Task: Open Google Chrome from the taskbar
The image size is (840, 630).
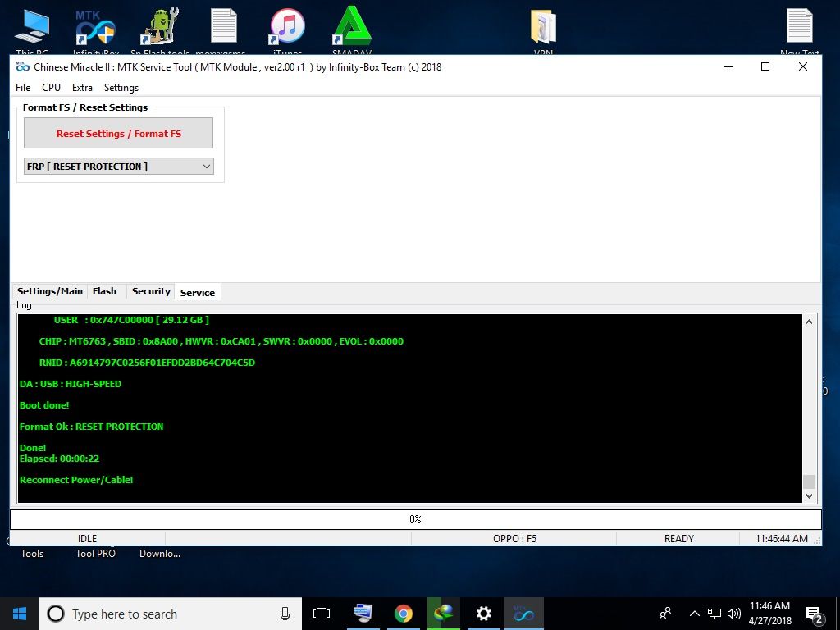Action: click(403, 614)
